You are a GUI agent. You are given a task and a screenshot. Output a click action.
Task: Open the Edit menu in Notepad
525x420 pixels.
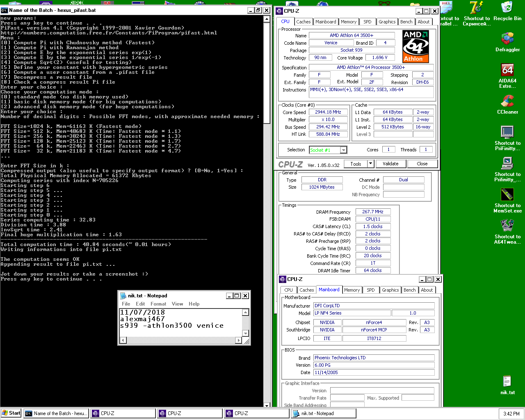140,304
